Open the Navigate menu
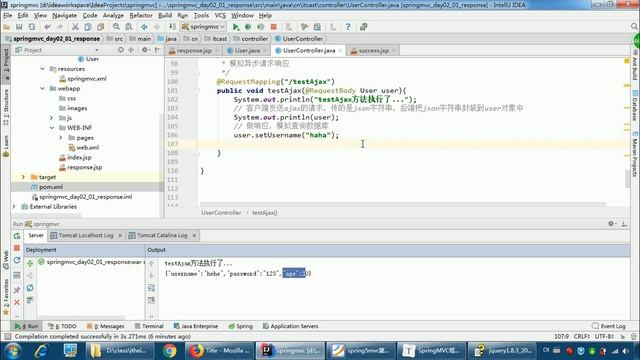This screenshot has height=360, width=640. point(64,16)
